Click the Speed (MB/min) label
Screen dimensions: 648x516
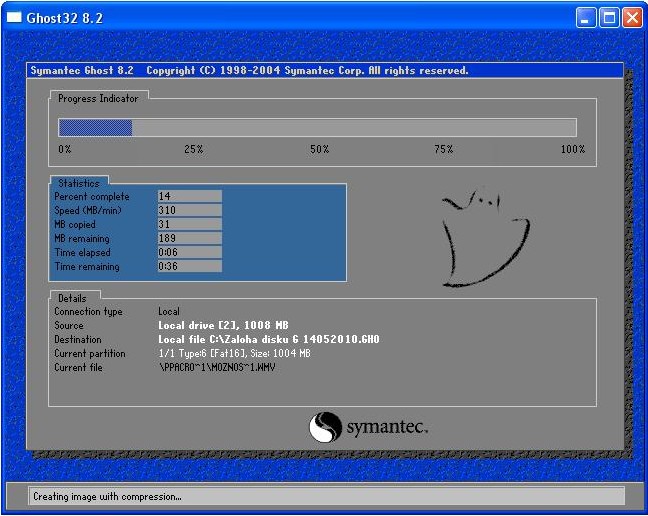[88, 211]
